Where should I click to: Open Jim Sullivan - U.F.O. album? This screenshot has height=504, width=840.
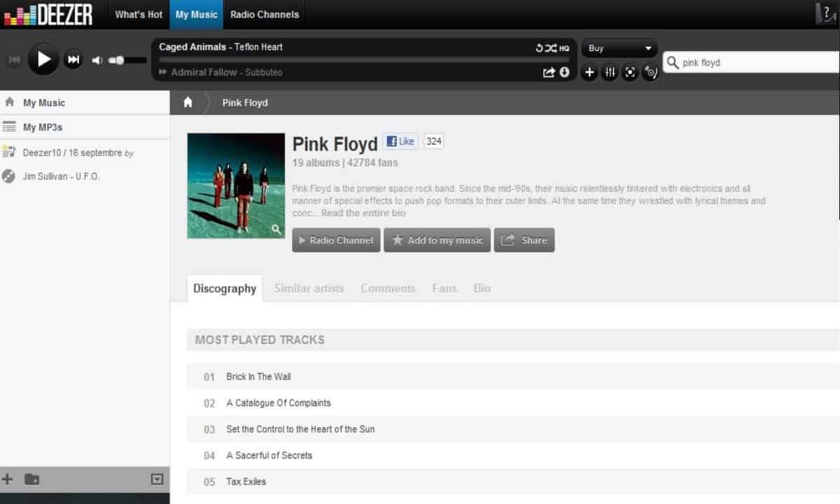[x=62, y=176]
